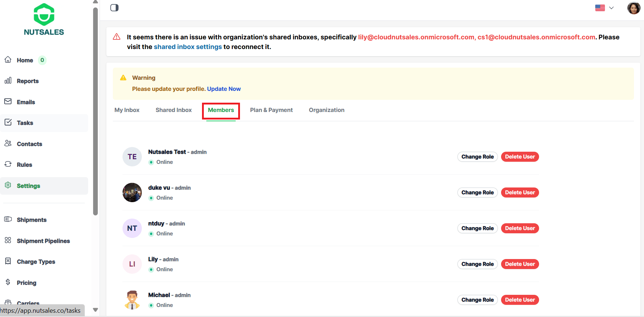Go to Emails in the sidebar
644x317 pixels.
coord(26,102)
